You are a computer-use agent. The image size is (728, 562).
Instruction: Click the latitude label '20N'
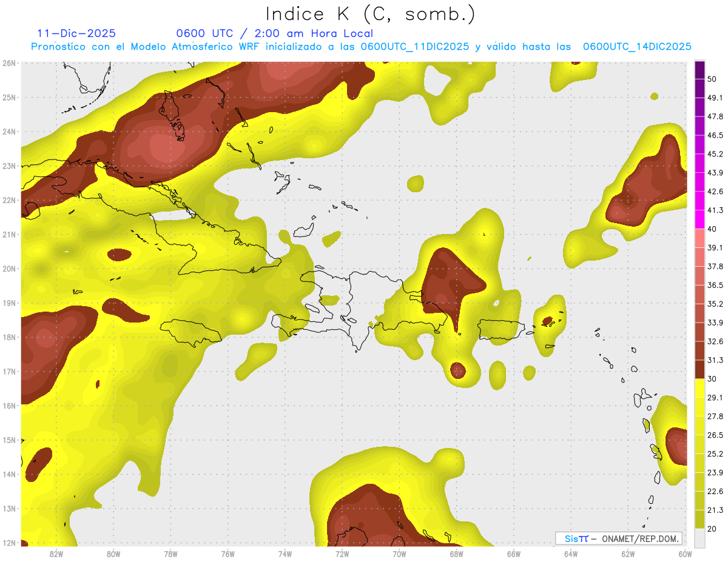pos(8,269)
